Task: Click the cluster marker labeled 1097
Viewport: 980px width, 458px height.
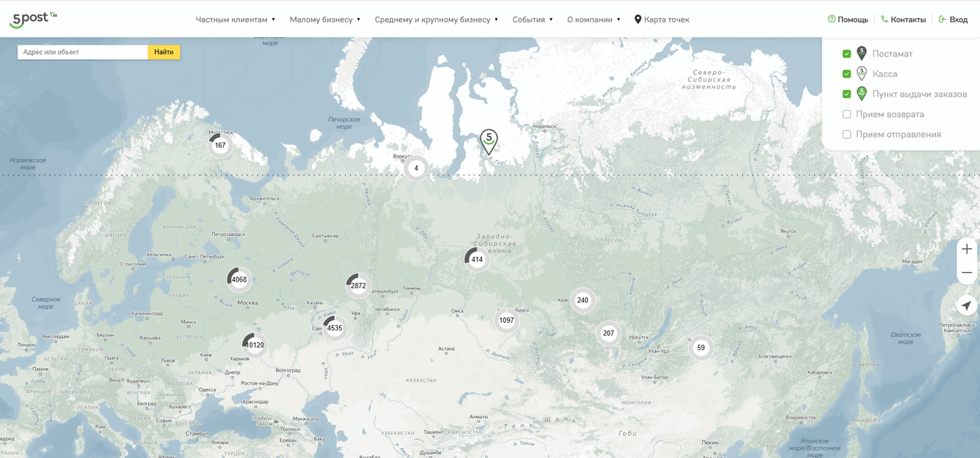Action: pyautogui.click(x=507, y=320)
